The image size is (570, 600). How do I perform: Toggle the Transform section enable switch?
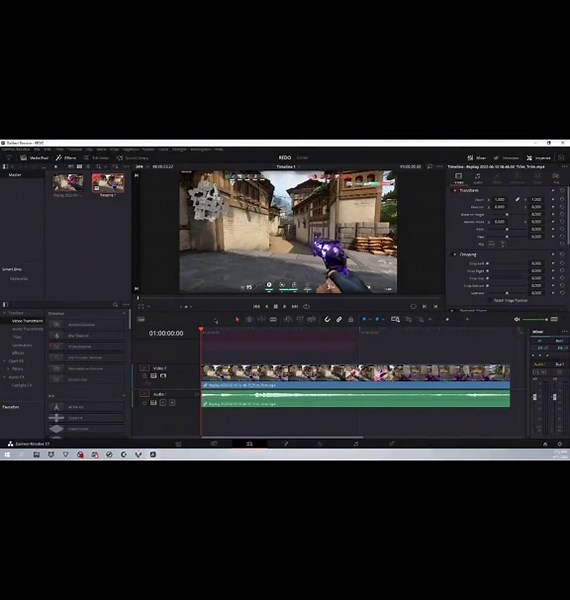(455, 190)
